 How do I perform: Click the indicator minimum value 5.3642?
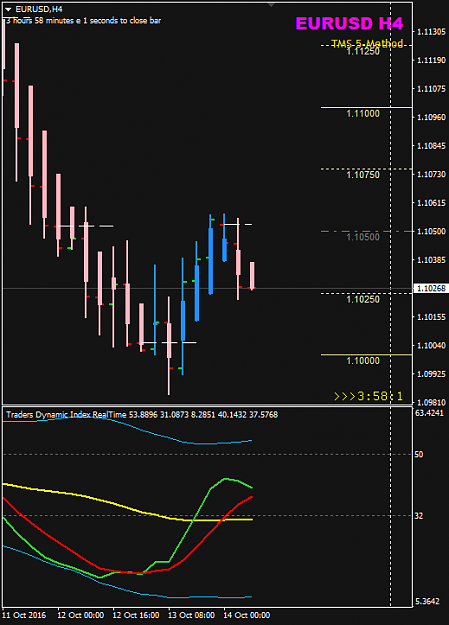(x=427, y=601)
